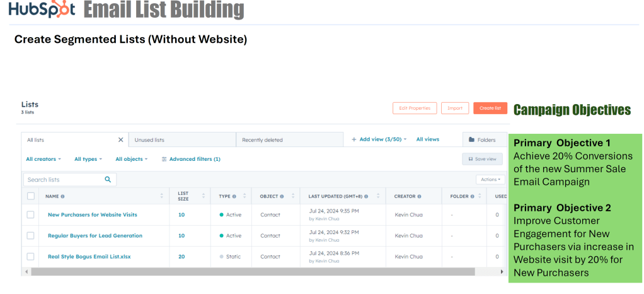This screenshot has height=294, width=644.
Task: Close the All lists tab with X
Action: pyautogui.click(x=121, y=139)
